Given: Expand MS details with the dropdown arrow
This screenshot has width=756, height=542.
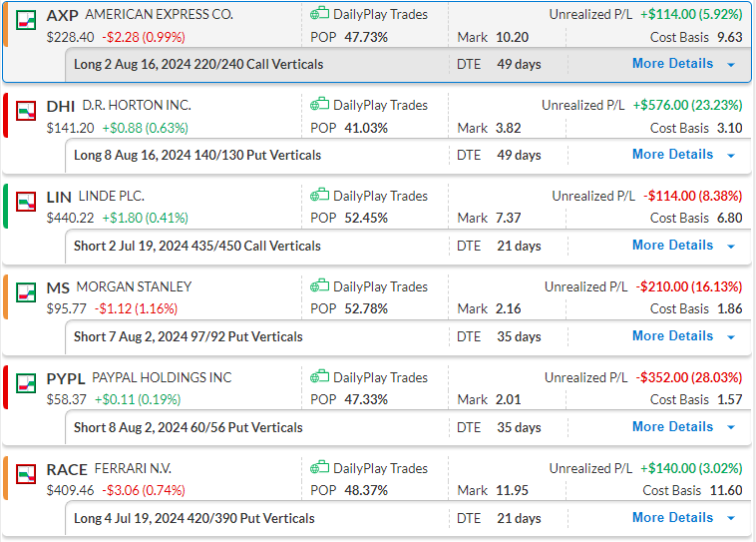Looking at the screenshot, I should 731,337.
